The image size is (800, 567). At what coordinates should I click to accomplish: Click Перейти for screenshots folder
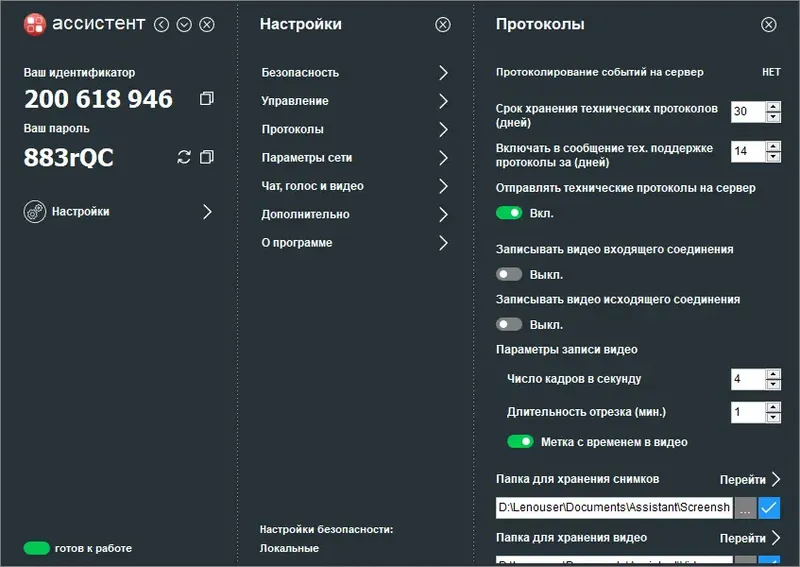click(x=749, y=479)
